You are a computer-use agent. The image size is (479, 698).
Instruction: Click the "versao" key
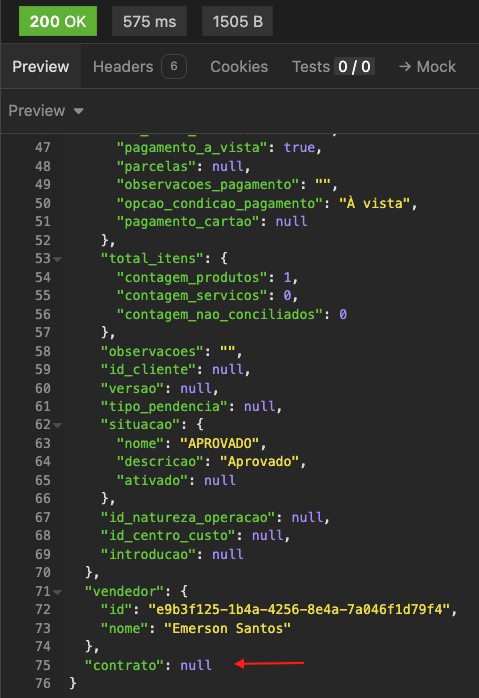[x=132, y=388]
